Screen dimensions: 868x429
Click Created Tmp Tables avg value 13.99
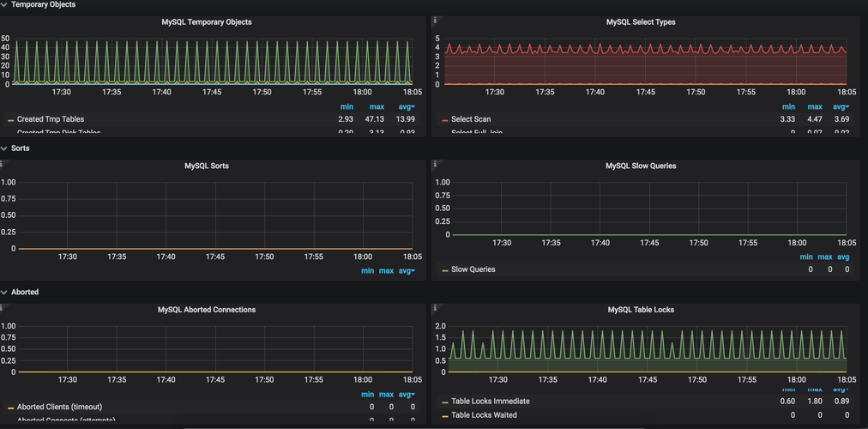[x=406, y=119]
